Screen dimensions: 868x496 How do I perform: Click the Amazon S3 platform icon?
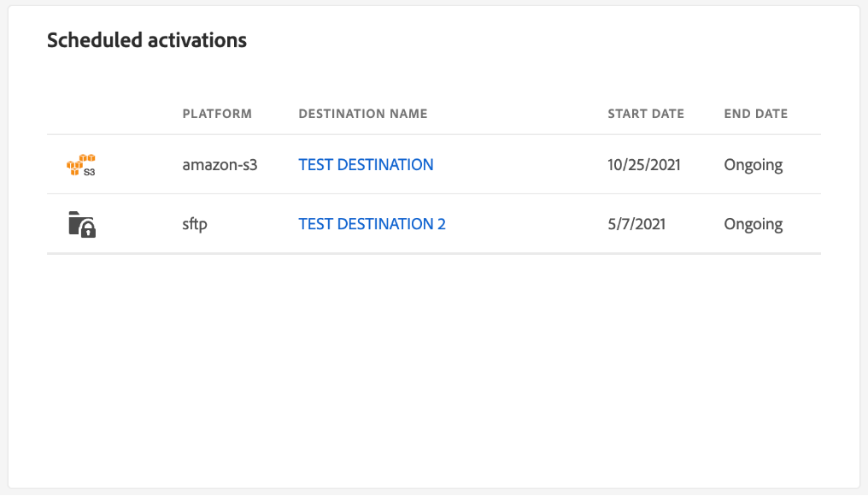[81, 165]
